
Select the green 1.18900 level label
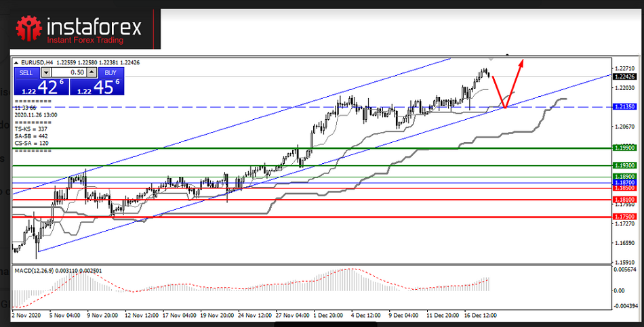[x=624, y=177]
